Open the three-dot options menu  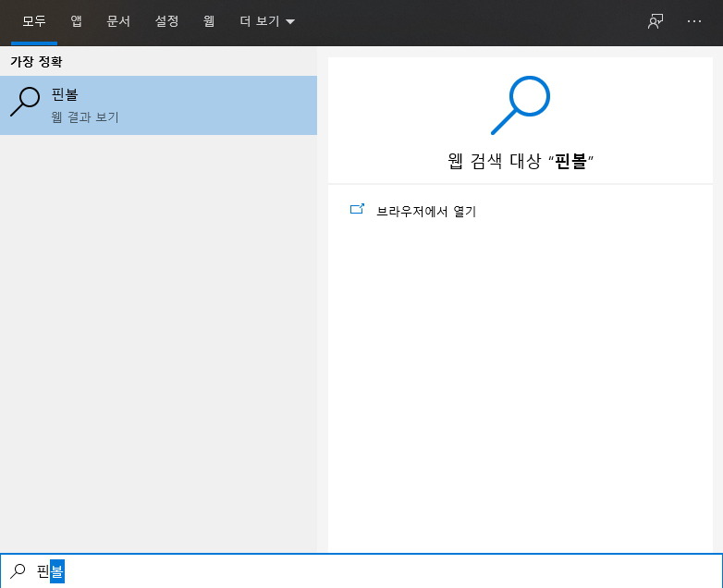(x=694, y=21)
